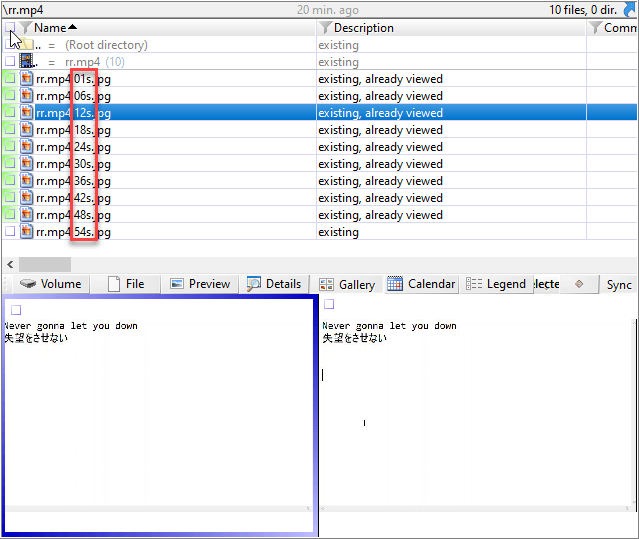Click the image icon of the 01s file
639x539 pixels.
[x=27, y=79]
